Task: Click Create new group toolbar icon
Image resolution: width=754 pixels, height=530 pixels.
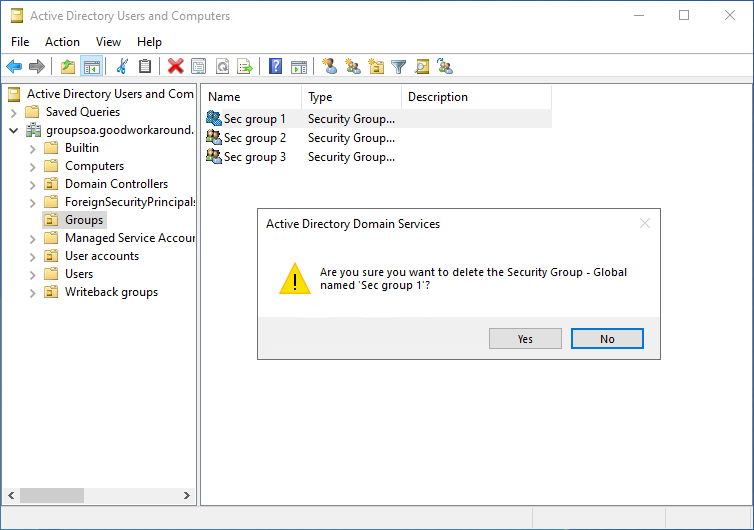Action: click(353, 67)
